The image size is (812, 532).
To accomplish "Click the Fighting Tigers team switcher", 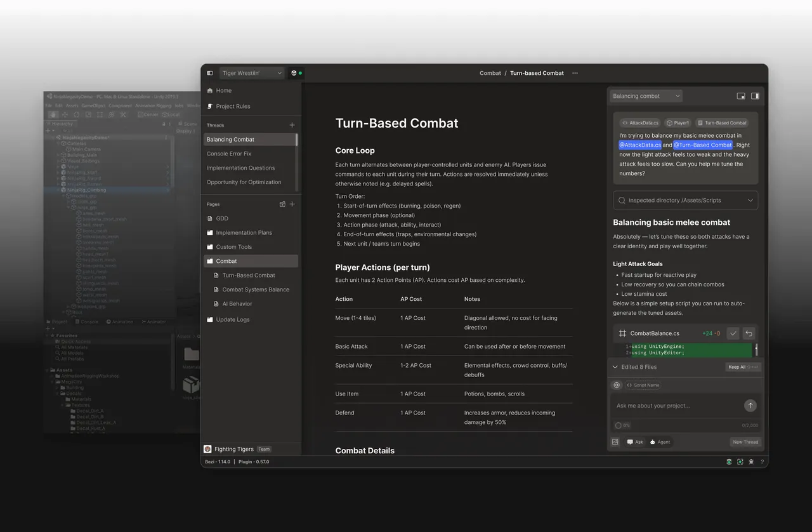I will pos(237,449).
